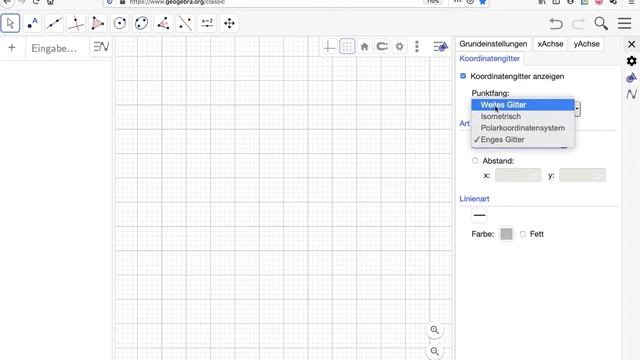Select the Polygon tool
This screenshot has height=360, width=640.
(x=98, y=23)
